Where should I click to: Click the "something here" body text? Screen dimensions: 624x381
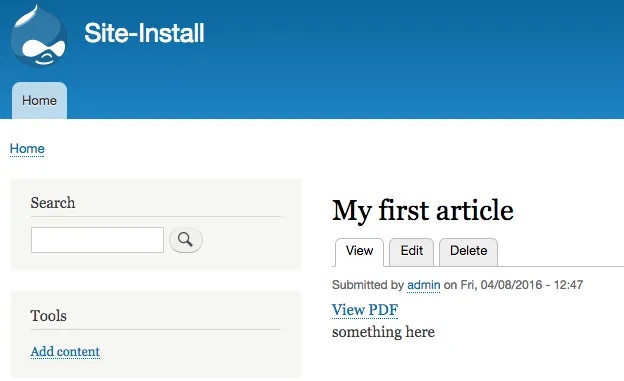(x=383, y=332)
